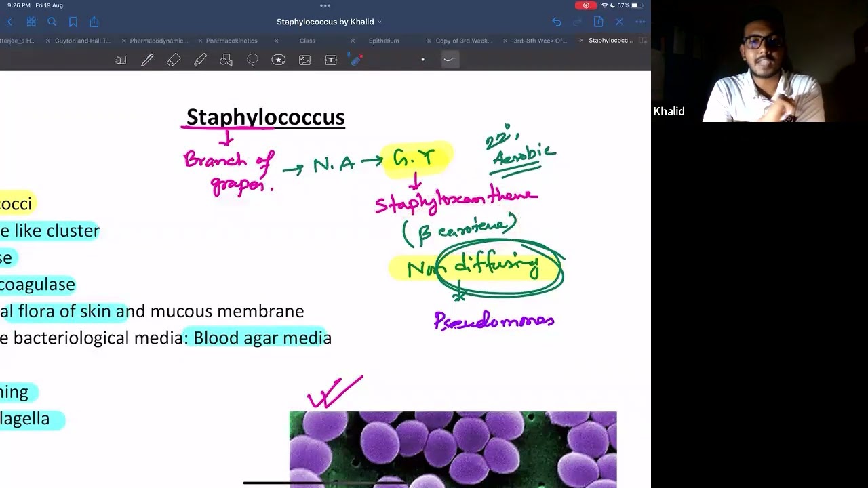Switch to the Epithelium tab
The height and width of the screenshot is (488, 868).
click(384, 41)
